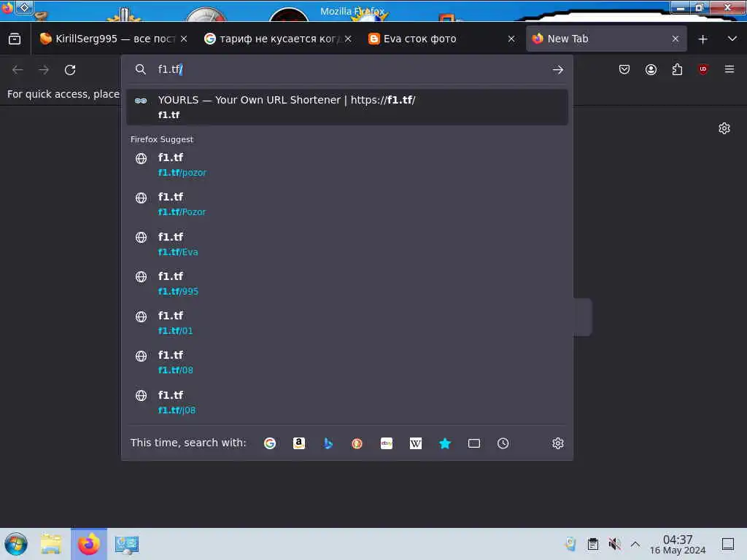Click the Go arrow in address bar
Viewport: 747px width, 560px height.
click(558, 70)
